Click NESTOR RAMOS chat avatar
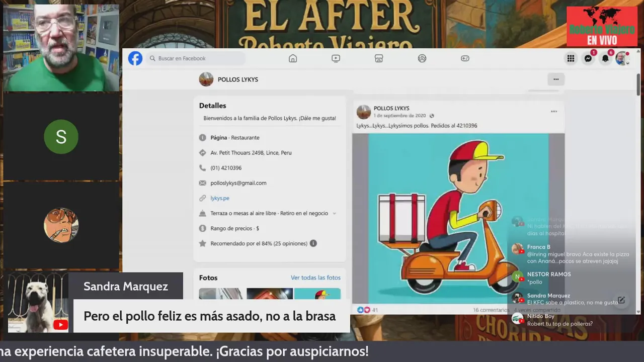Screen dimensions: 644x362 (x=517, y=276)
